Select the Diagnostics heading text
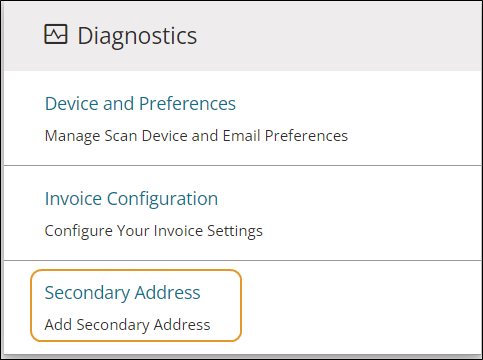Viewport: 483px width, 360px height. [137, 36]
